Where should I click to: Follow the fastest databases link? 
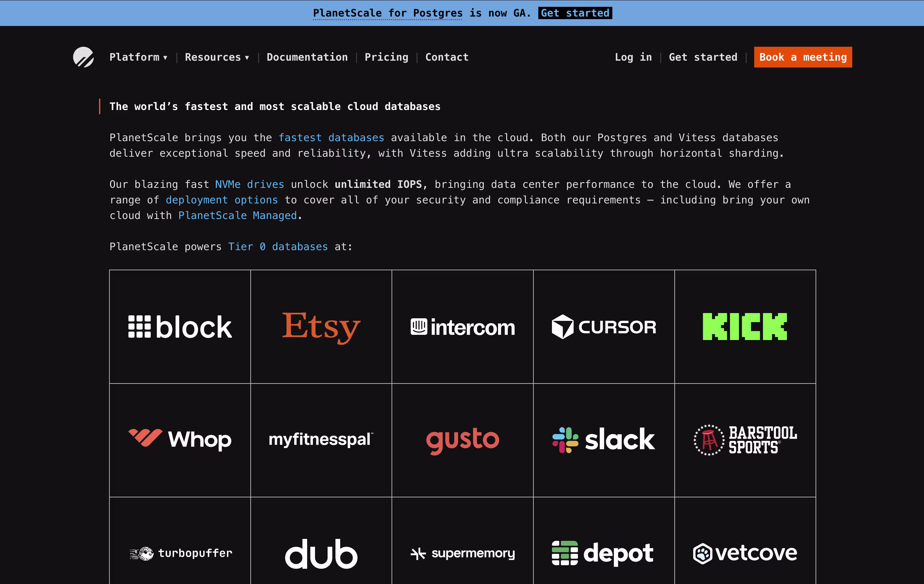point(331,138)
